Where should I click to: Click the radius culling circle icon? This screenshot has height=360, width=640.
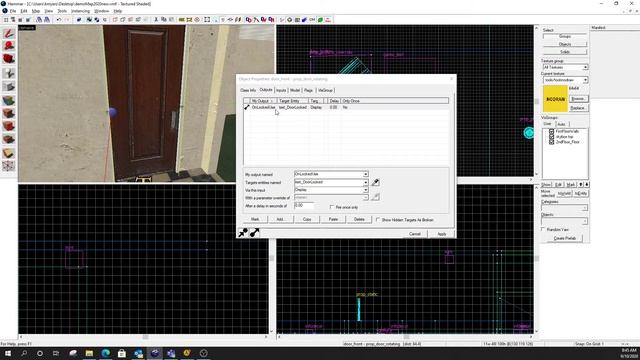[x=197, y=20]
